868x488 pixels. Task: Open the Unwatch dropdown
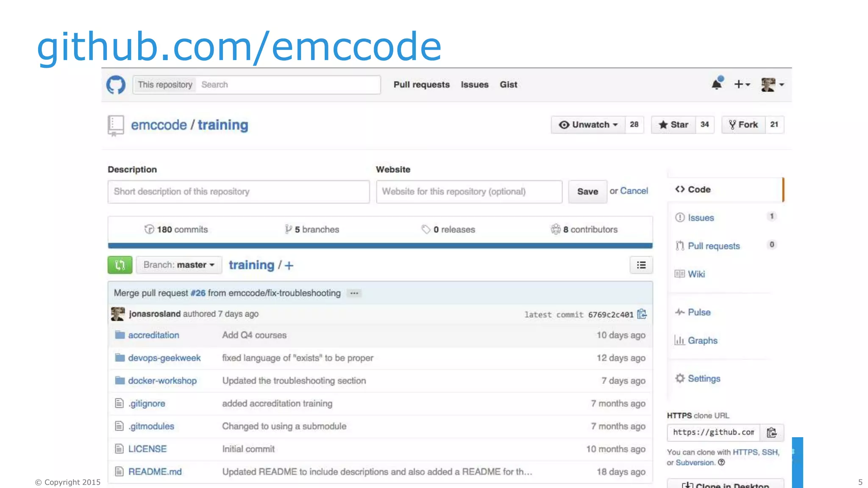588,125
